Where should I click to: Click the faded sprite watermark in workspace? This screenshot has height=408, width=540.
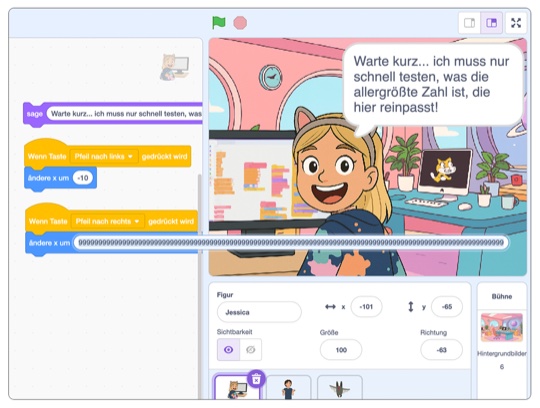tap(175, 67)
